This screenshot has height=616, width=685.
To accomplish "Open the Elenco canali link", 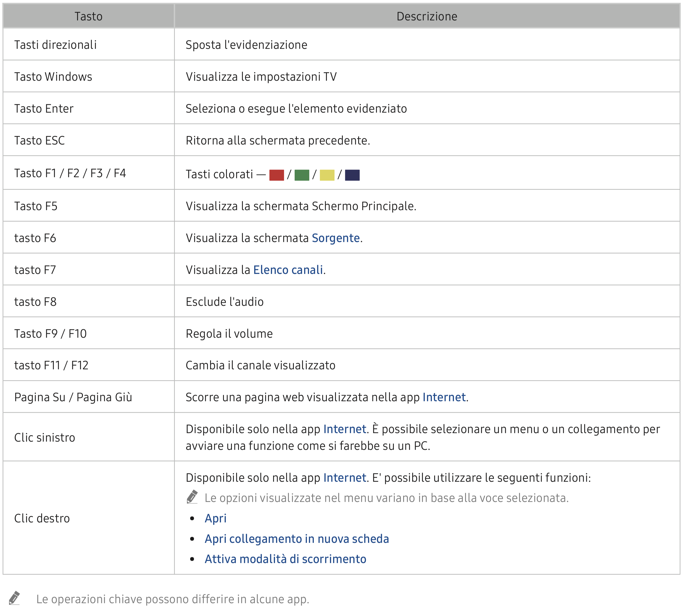I will 288,270.
